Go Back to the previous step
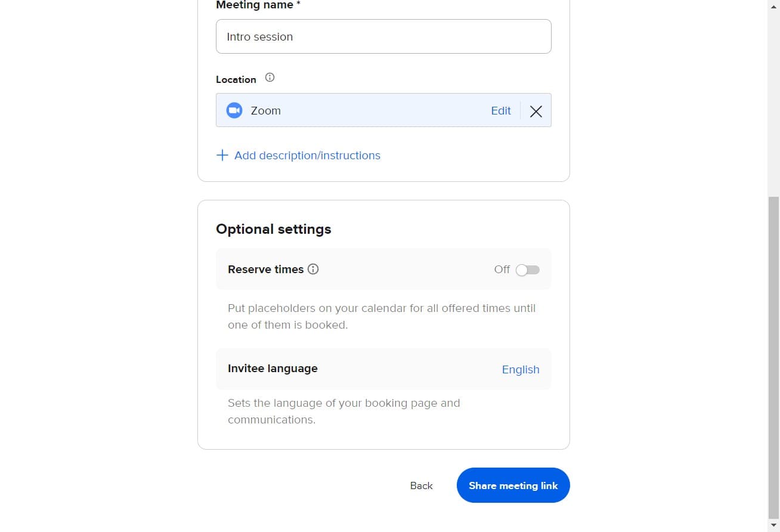Image resolution: width=780 pixels, height=532 pixels. click(x=421, y=485)
